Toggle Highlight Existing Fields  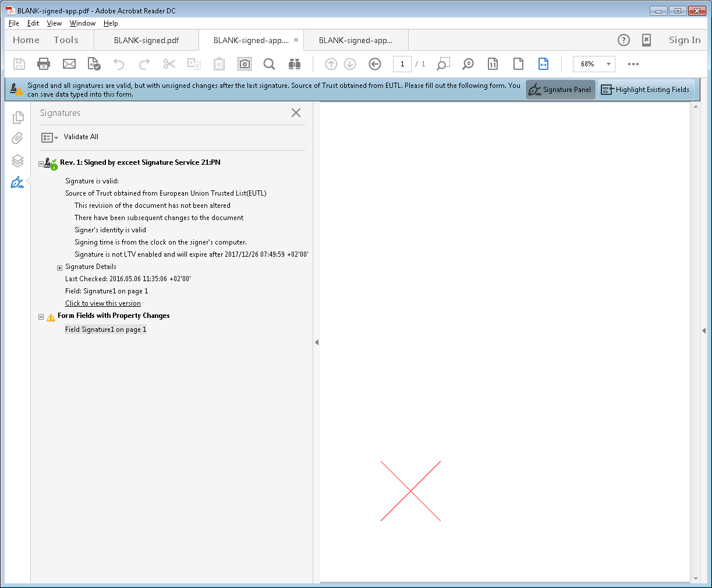pyautogui.click(x=646, y=90)
